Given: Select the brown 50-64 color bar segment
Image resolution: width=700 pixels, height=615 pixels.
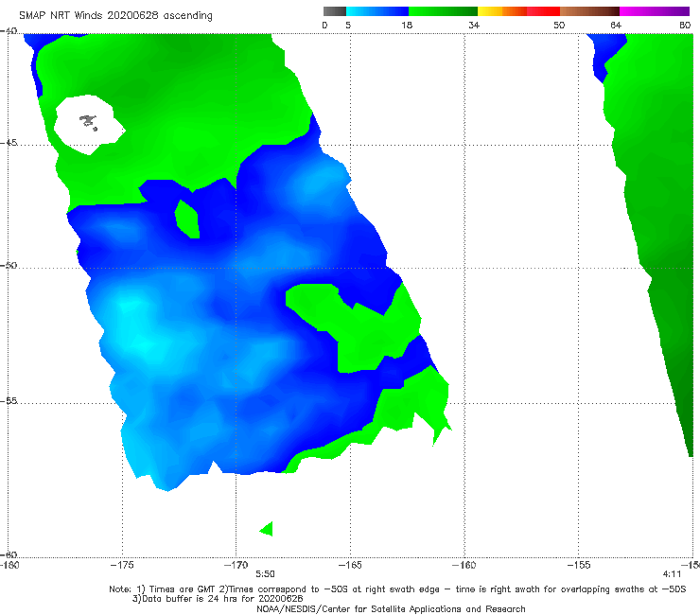Looking at the screenshot, I should [x=589, y=11].
